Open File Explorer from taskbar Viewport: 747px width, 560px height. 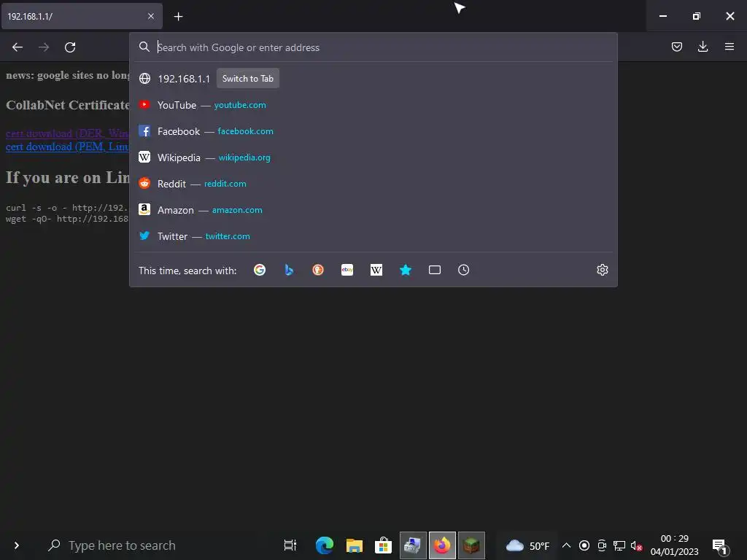(354, 545)
